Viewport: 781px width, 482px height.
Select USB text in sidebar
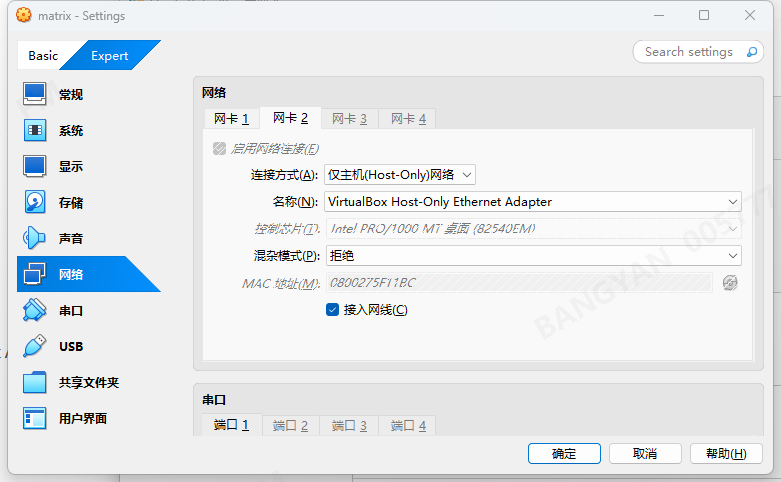71,347
